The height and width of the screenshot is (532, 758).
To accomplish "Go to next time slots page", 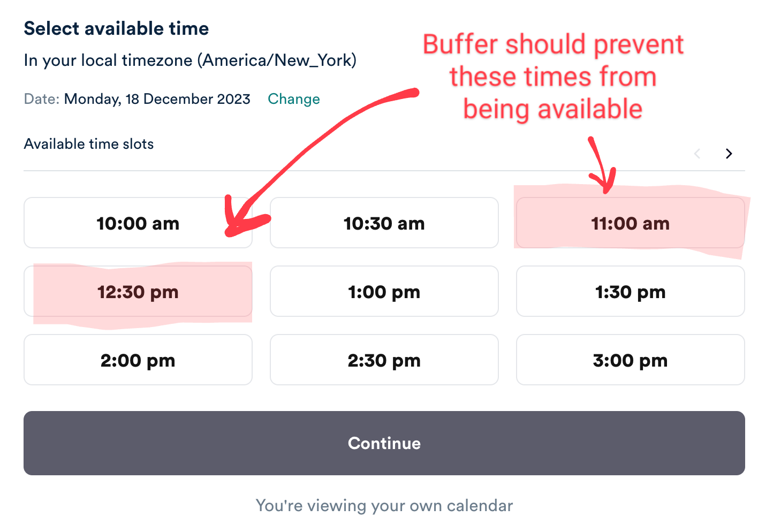I will pyautogui.click(x=729, y=154).
